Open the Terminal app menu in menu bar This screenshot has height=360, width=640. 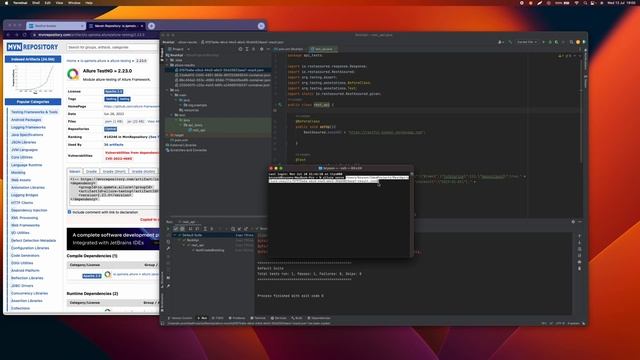[x=20, y=2]
